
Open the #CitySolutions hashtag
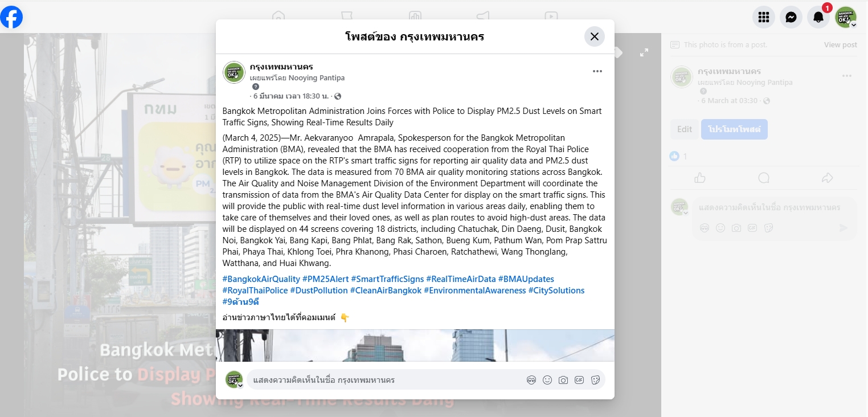556,291
